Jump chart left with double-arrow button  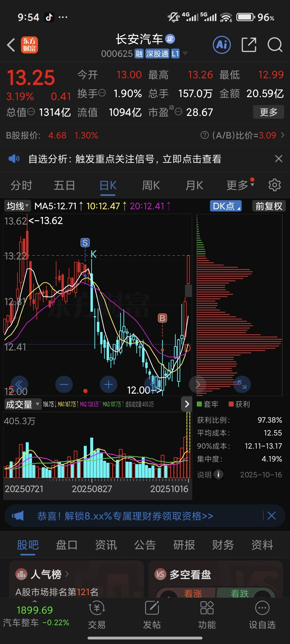pyautogui.click(x=19, y=385)
